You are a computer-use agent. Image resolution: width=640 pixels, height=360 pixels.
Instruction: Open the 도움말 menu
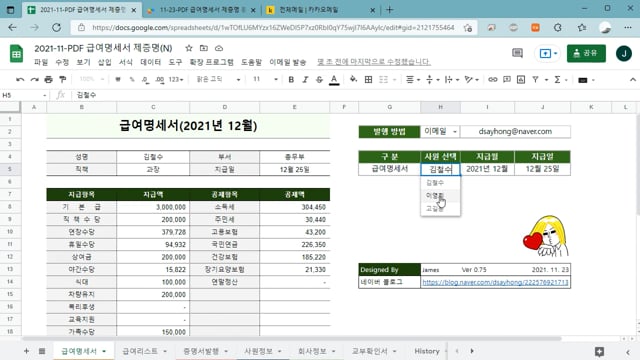coord(251,62)
